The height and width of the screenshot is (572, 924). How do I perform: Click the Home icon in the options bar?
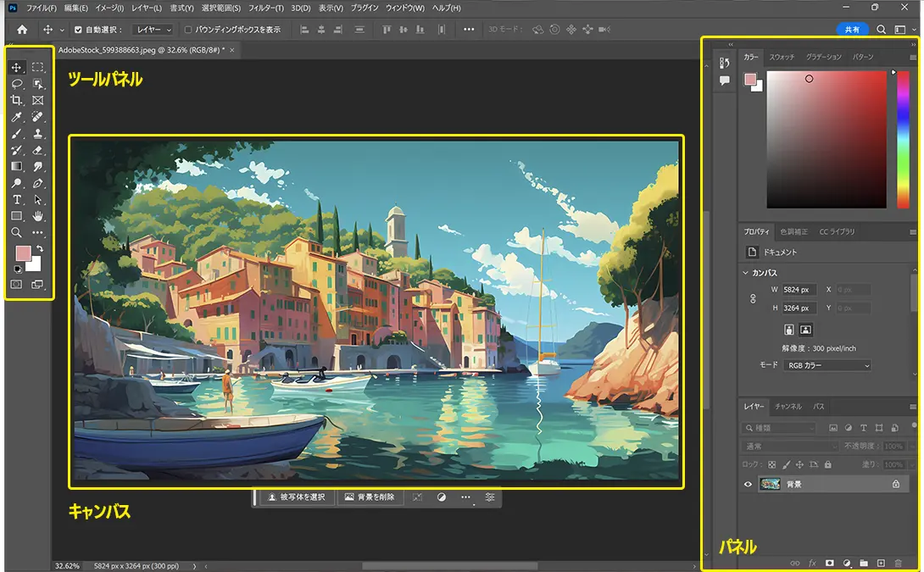click(x=22, y=30)
